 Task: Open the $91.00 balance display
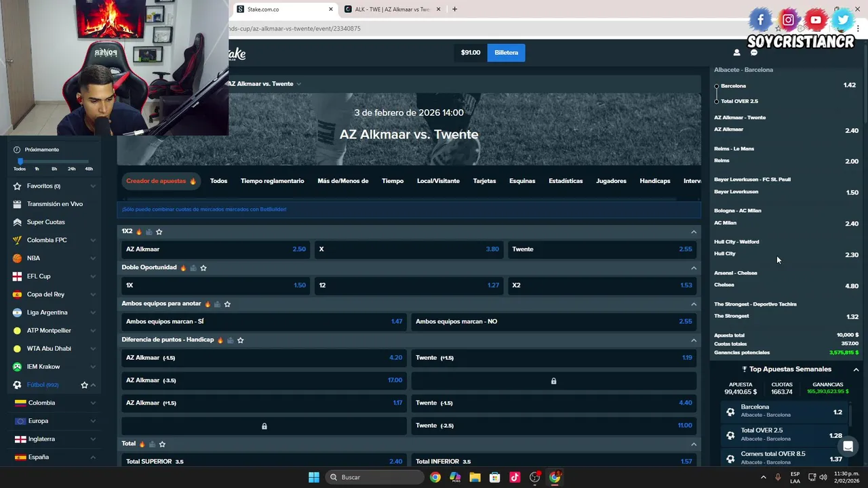471,52
